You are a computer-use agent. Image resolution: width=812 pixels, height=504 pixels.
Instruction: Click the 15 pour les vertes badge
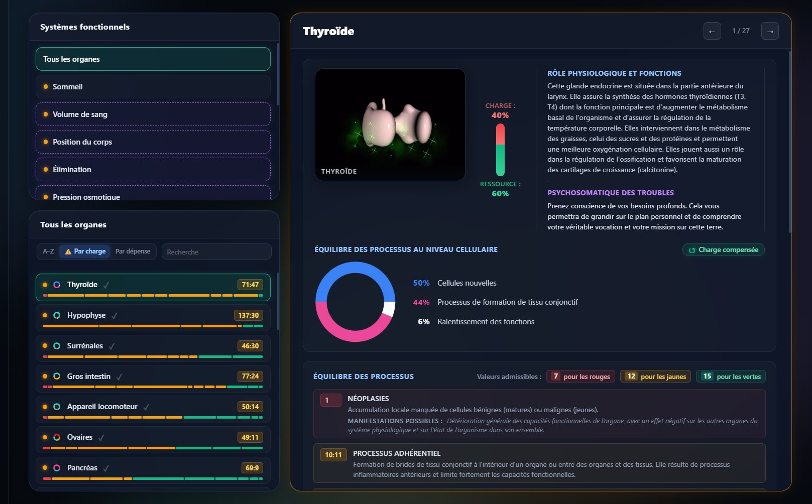point(731,376)
